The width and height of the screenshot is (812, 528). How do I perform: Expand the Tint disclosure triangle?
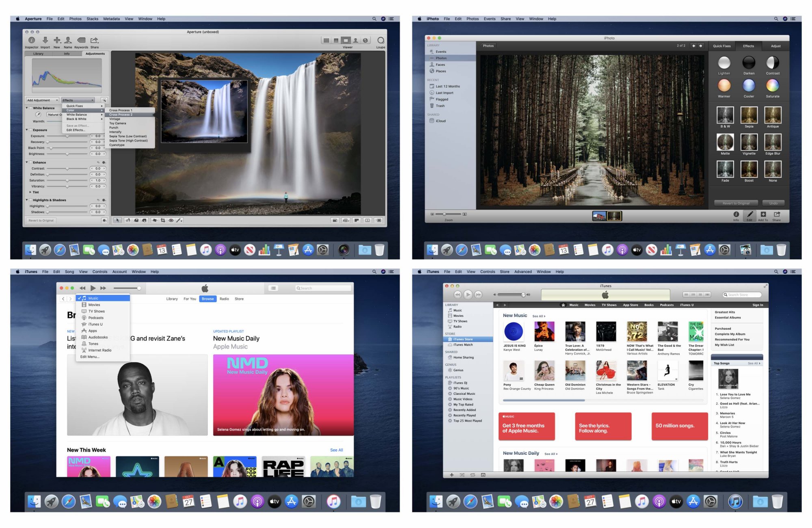coord(30,192)
